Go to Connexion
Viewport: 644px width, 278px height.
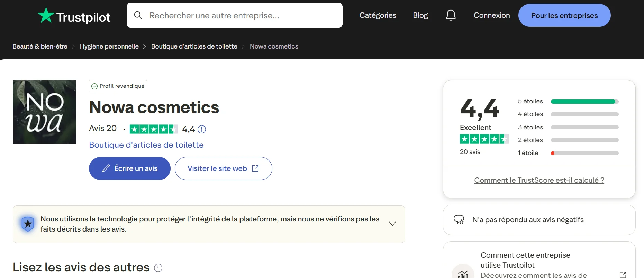point(492,15)
